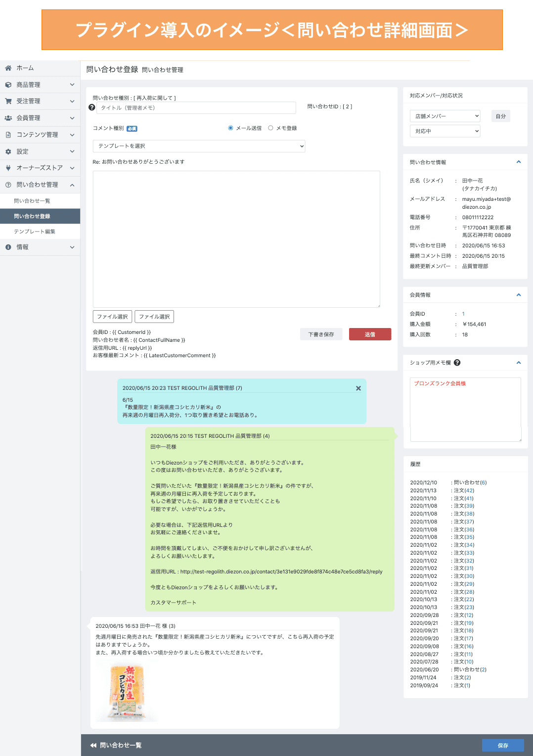The height and width of the screenshot is (756, 533).
Task: Click the settings gear icon in sidebar
Action: [x=8, y=151]
